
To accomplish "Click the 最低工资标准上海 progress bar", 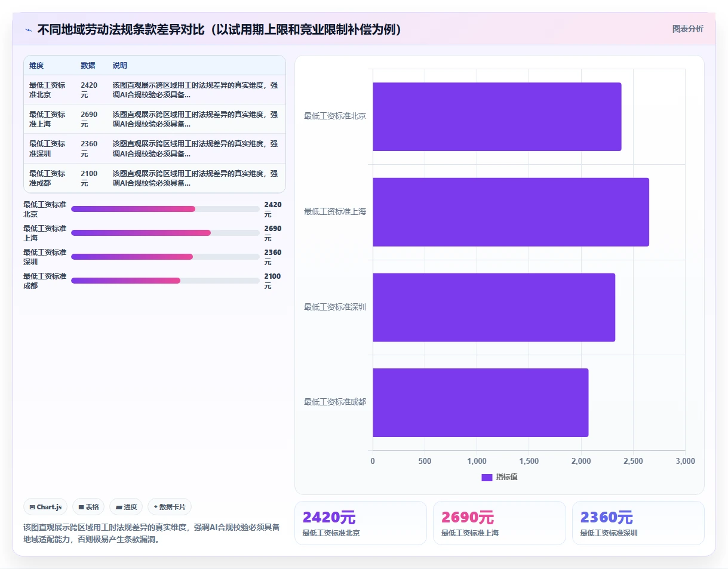I will point(165,233).
